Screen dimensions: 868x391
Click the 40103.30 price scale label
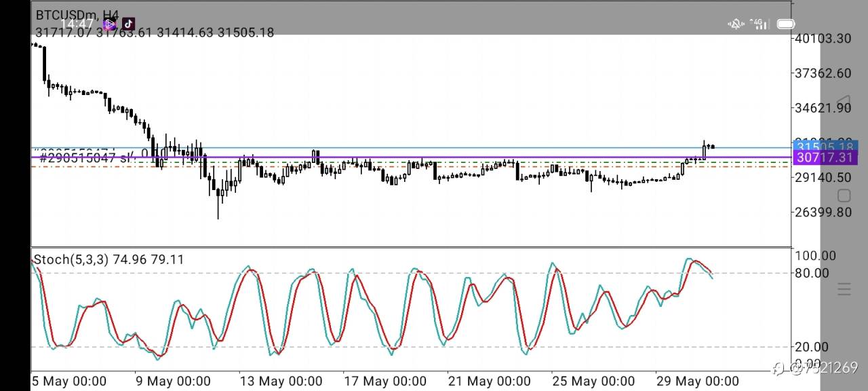tap(823, 38)
